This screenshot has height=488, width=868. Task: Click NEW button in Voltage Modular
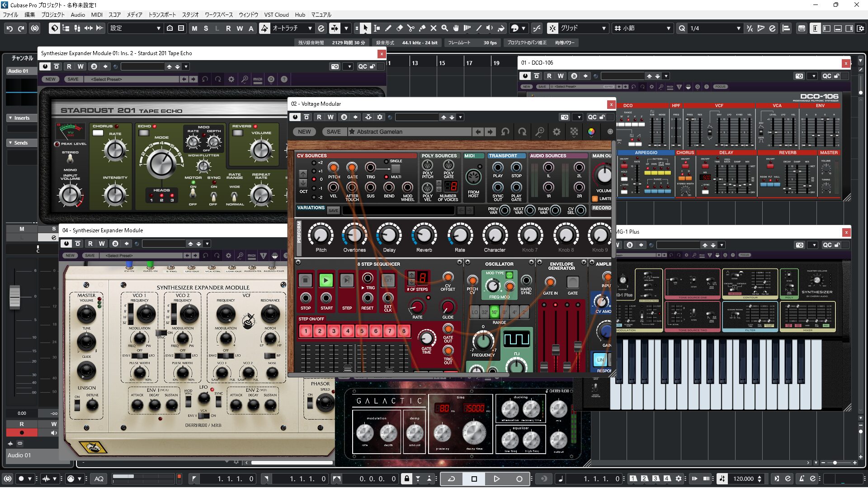(304, 131)
